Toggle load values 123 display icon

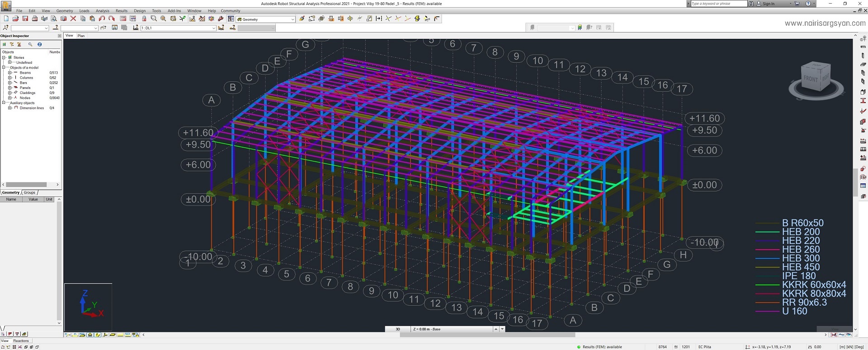[x=128, y=335]
